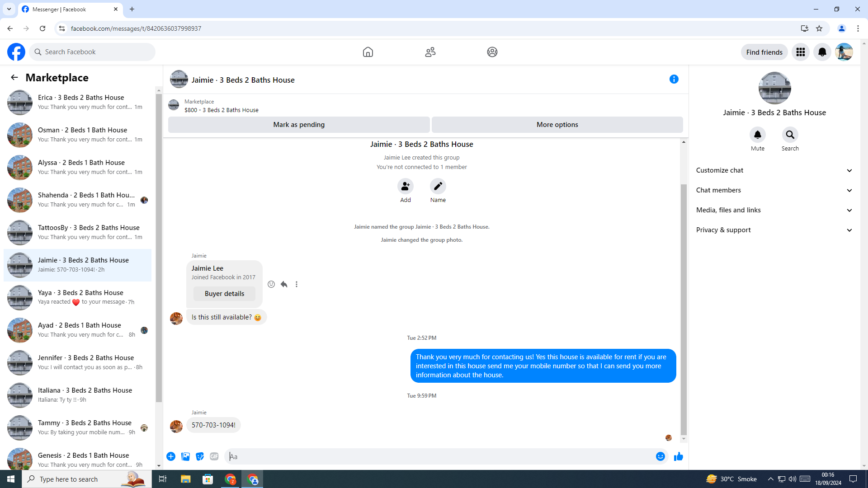The width and height of the screenshot is (868, 488).
Task: Open the sticker chooser icon
Action: [200, 457]
